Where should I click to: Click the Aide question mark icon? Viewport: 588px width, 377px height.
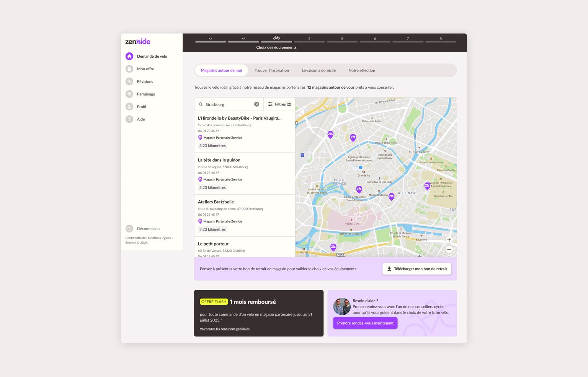pos(129,119)
